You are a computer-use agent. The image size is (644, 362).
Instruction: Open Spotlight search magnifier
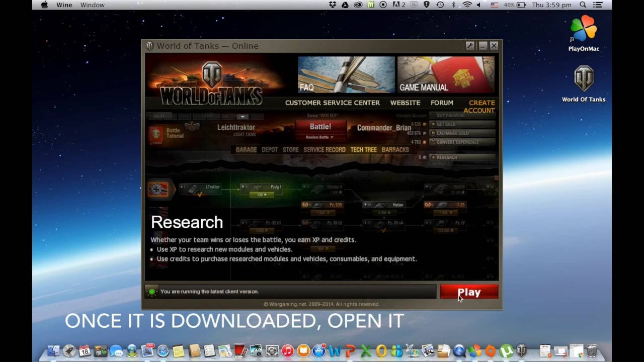583,5
